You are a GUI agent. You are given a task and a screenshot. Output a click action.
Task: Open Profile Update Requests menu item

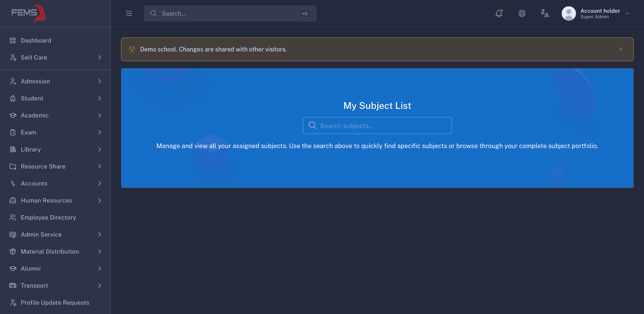coord(55,303)
